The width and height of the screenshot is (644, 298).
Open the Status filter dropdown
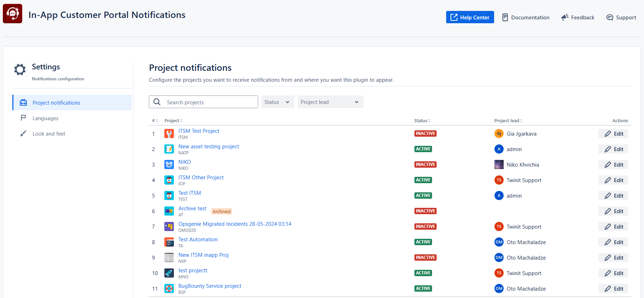(x=278, y=102)
